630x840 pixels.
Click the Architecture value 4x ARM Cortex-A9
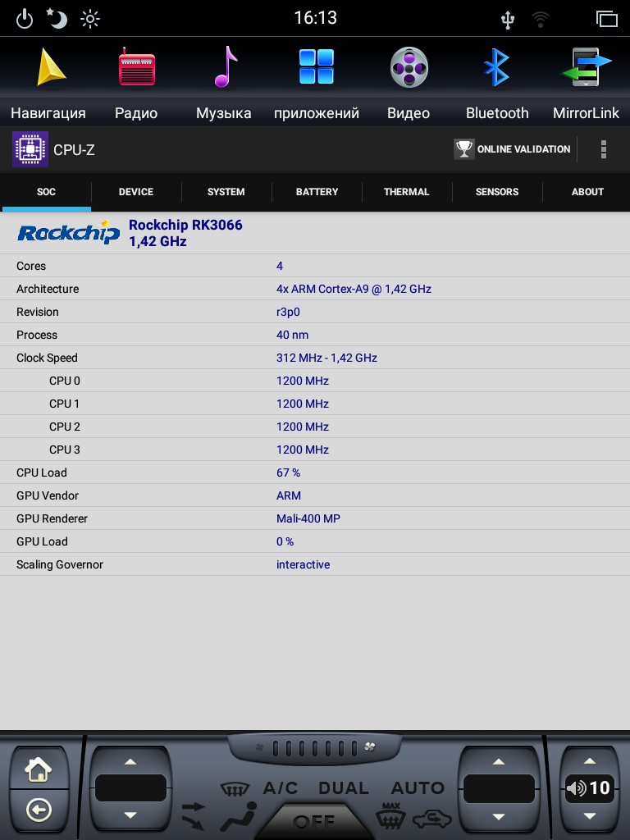tap(354, 289)
